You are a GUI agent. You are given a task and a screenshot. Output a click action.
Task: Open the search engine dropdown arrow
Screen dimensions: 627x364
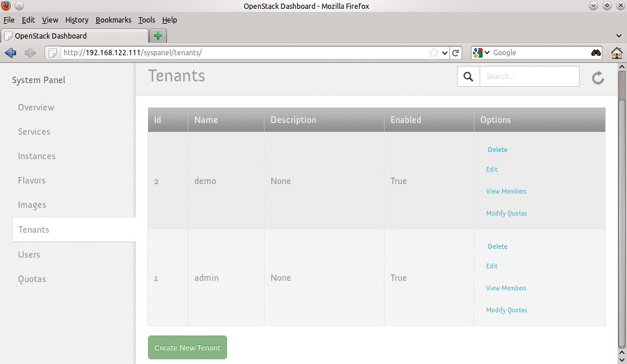coord(489,52)
